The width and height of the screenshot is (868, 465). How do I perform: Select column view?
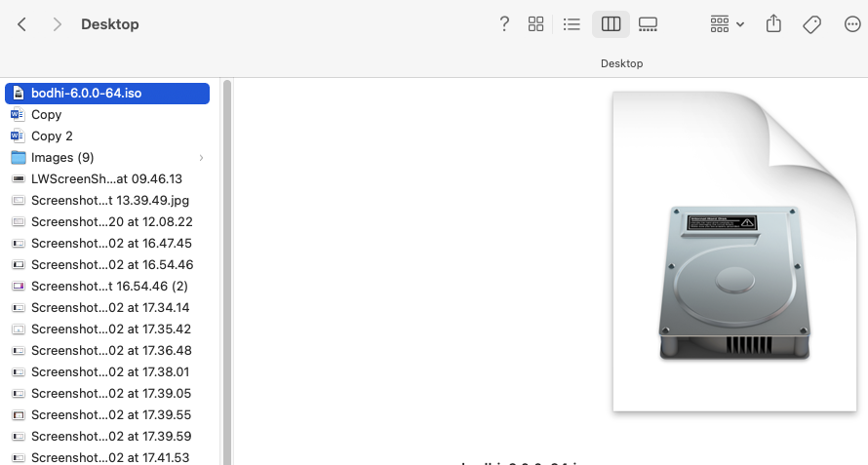pyautogui.click(x=611, y=23)
